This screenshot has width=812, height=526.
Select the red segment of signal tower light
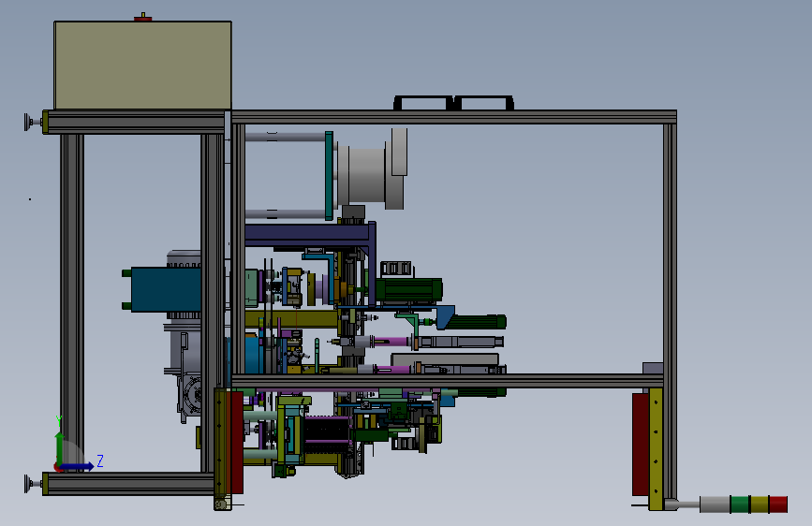click(x=778, y=504)
